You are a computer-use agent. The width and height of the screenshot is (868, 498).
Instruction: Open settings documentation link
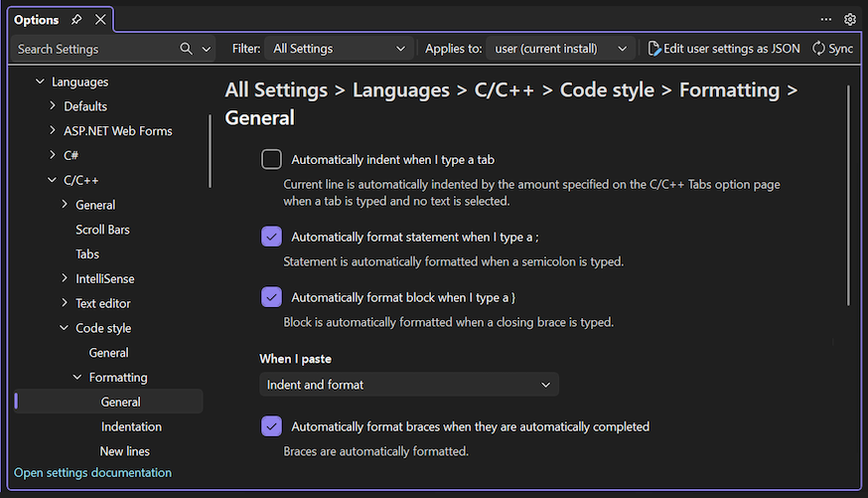92,473
